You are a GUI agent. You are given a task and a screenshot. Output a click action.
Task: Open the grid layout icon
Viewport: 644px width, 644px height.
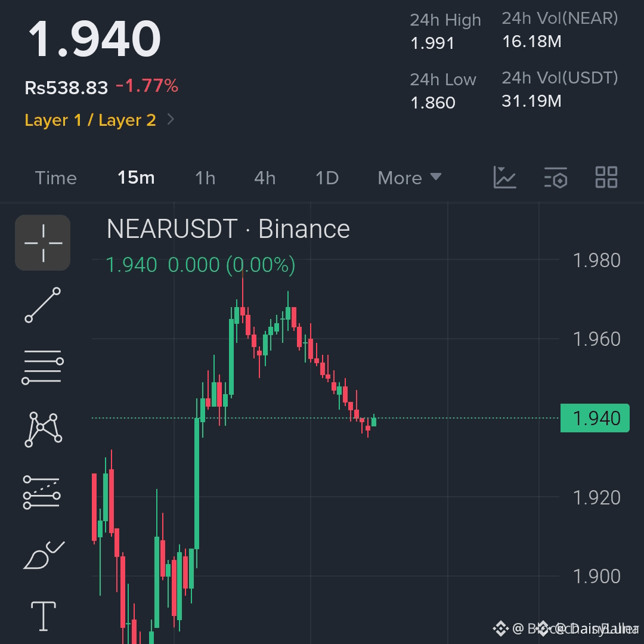(x=606, y=178)
